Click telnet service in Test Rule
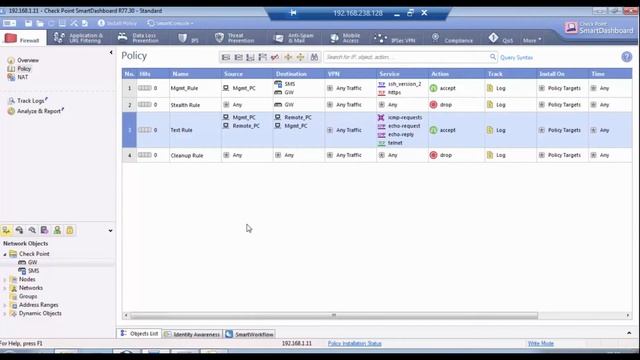This screenshot has width=640, height=360. (x=390, y=143)
